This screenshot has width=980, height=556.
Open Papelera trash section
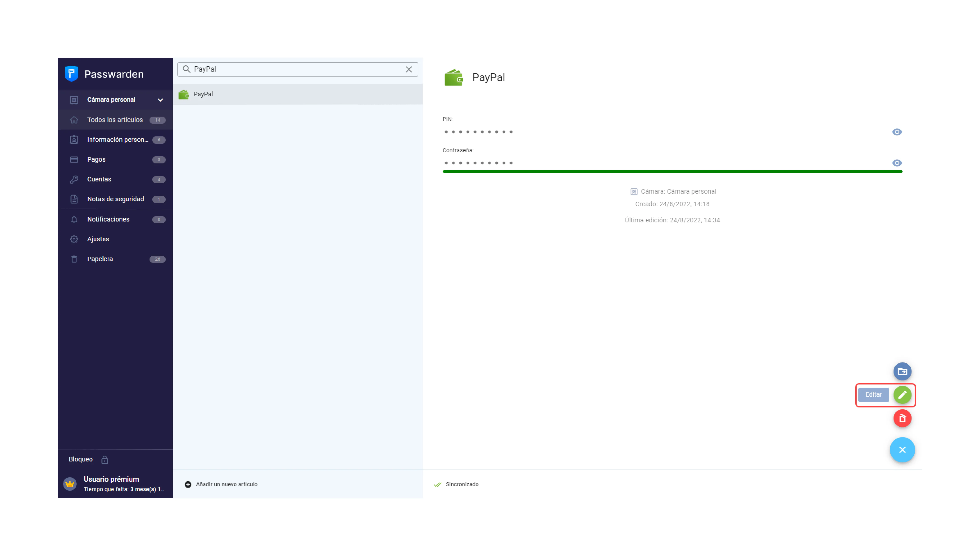(x=100, y=259)
